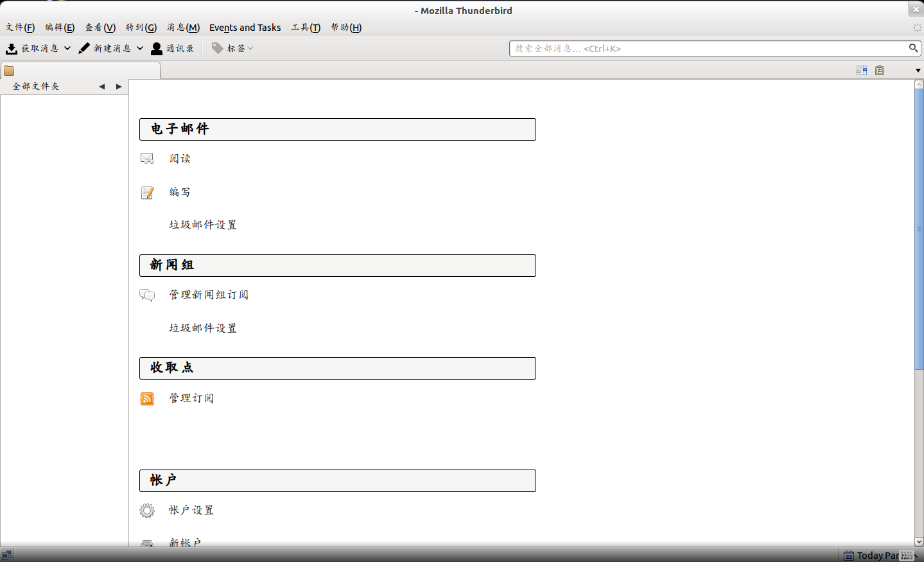Click the gear icon beside 帐户设置

(x=147, y=511)
